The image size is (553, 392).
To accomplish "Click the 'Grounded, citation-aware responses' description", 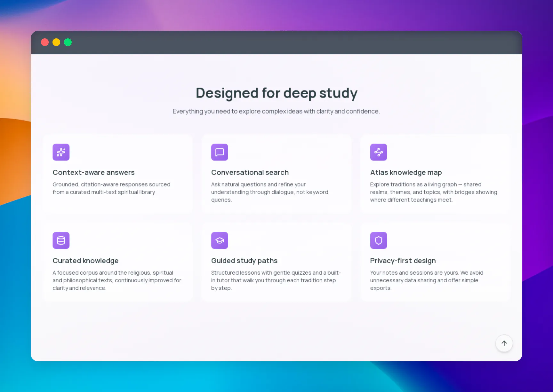I will (111, 188).
